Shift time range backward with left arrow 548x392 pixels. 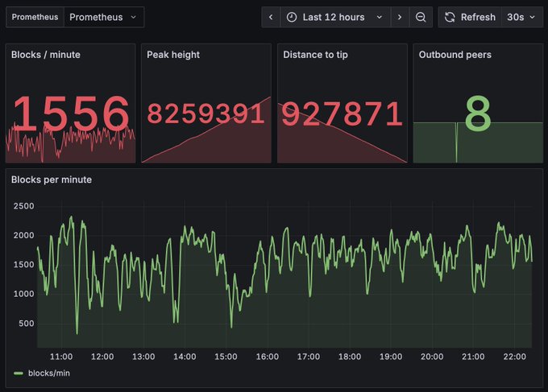coord(271,17)
